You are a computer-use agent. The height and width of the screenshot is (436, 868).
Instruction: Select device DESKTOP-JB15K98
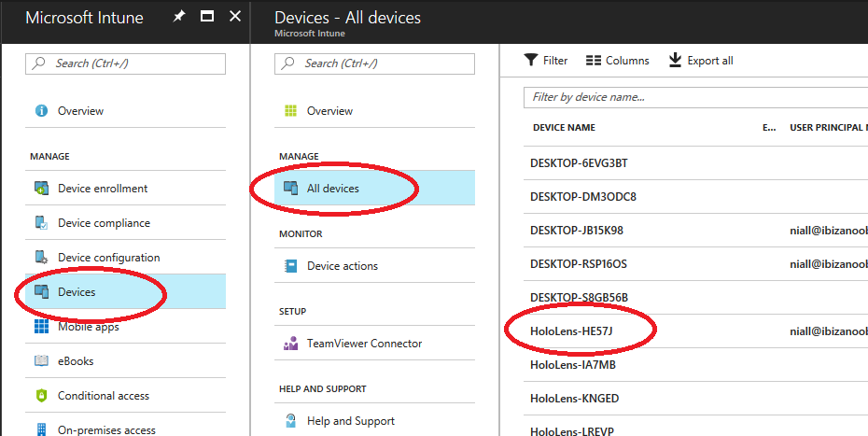[577, 230]
